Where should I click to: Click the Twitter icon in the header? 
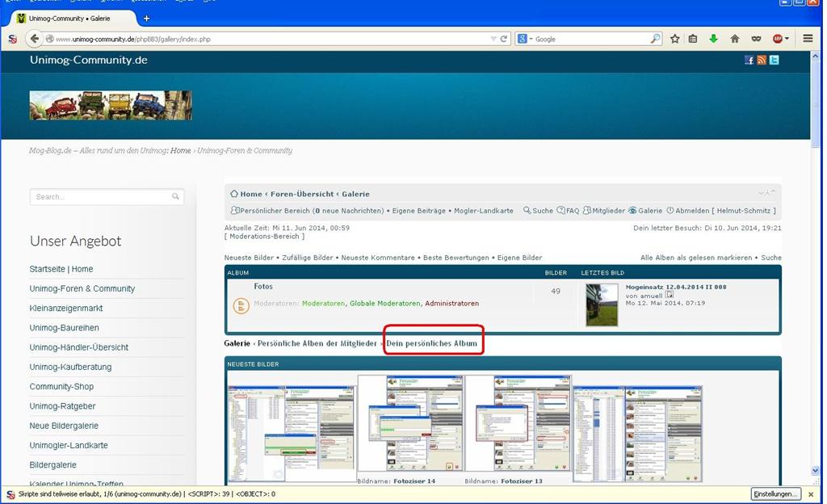774,60
